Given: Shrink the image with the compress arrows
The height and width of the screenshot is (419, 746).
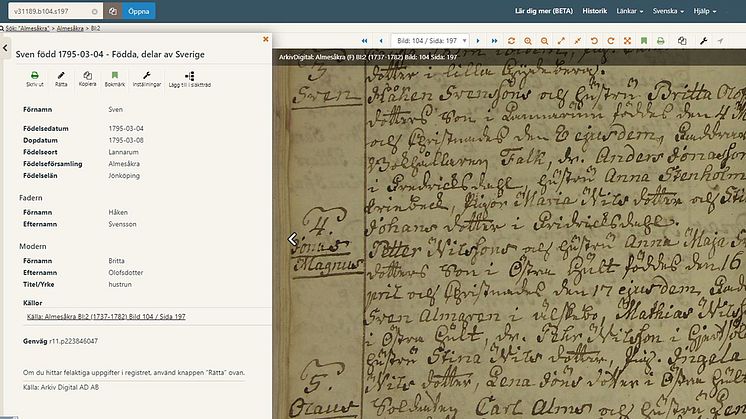Looking at the screenshot, I should click(x=578, y=41).
